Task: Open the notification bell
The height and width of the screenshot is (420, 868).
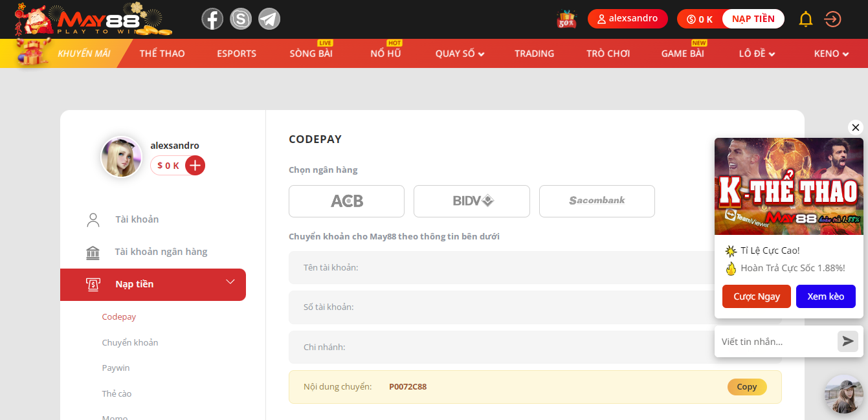Action: point(806,19)
